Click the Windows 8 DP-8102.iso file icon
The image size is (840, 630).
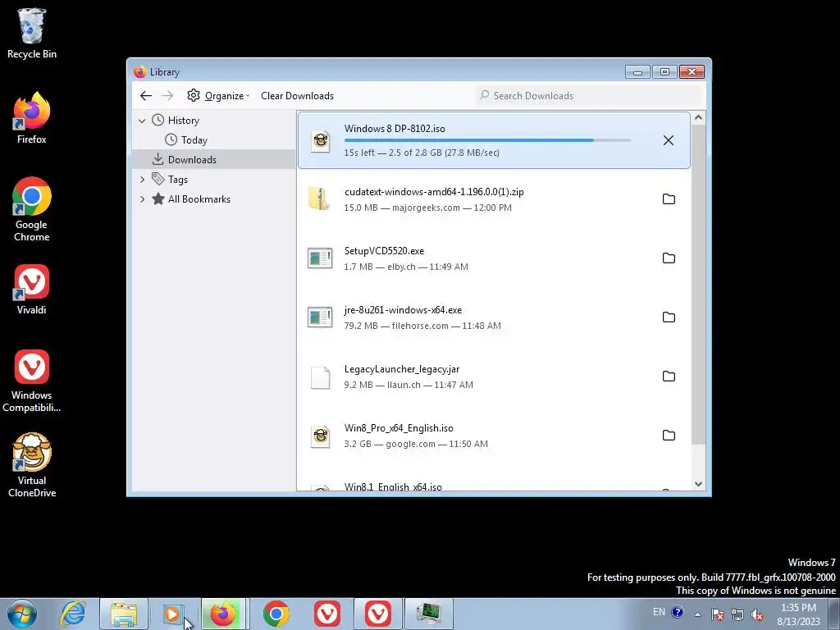321,141
